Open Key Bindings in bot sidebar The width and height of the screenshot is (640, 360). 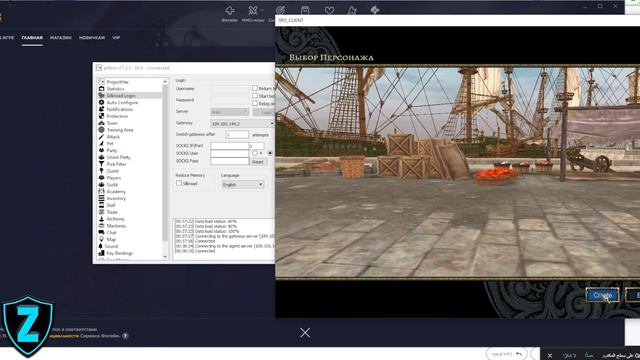[119, 253]
